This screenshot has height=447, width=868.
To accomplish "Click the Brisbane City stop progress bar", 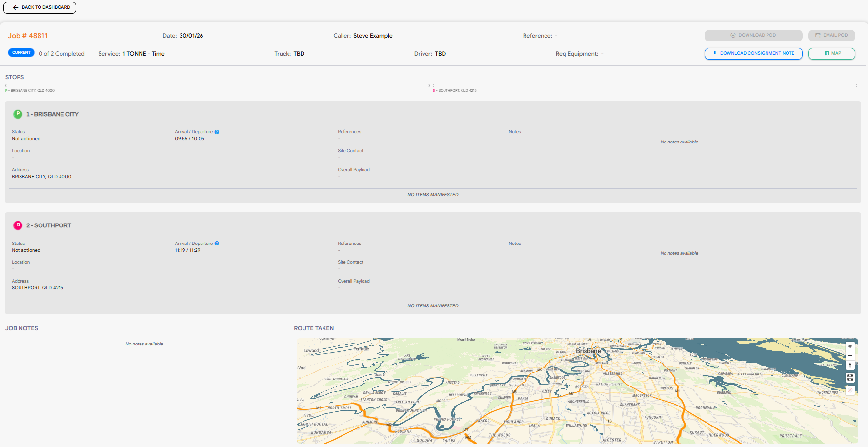I will pyautogui.click(x=217, y=85).
